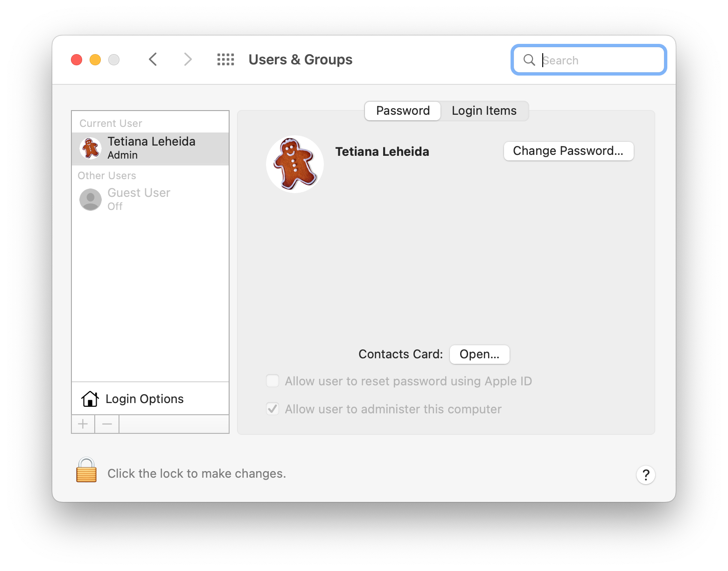The width and height of the screenshot is (728, 571).
Task: Click the large gingerbread profile picture
Action: coord(295,164)
